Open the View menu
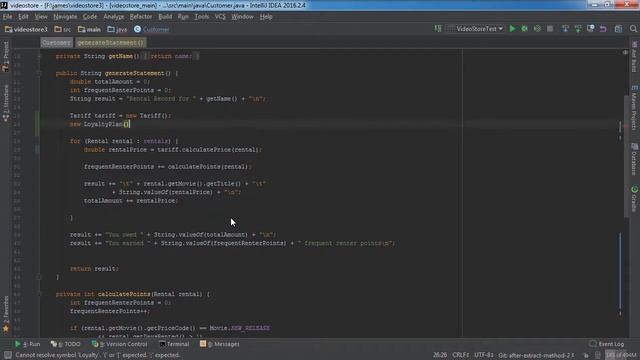The height and width of the screenshot is (360, 640). 41,17
